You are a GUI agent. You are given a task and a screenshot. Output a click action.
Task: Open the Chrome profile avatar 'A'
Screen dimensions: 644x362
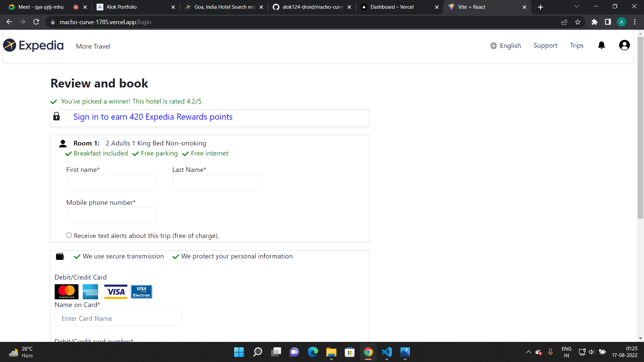click(621, 22)
